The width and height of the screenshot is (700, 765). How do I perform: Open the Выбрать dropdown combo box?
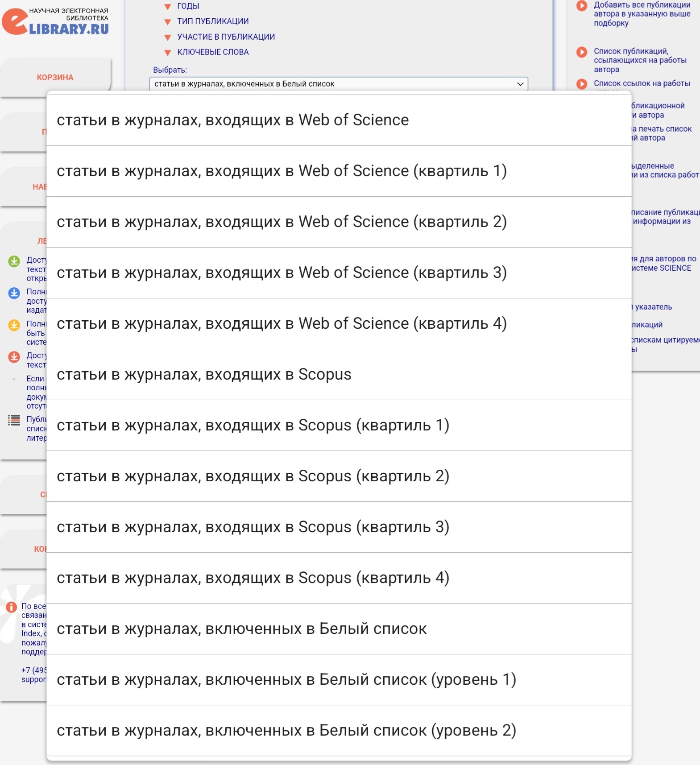point(339,84)
